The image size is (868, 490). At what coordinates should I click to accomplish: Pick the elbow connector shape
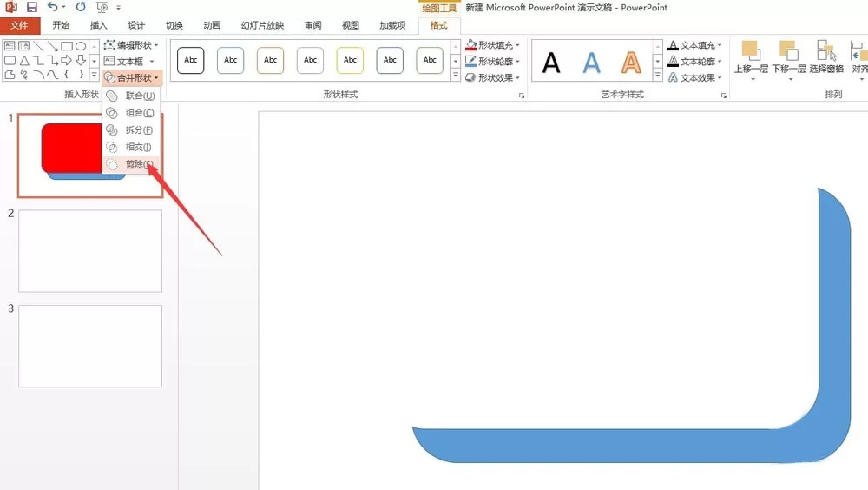point(38,61)
